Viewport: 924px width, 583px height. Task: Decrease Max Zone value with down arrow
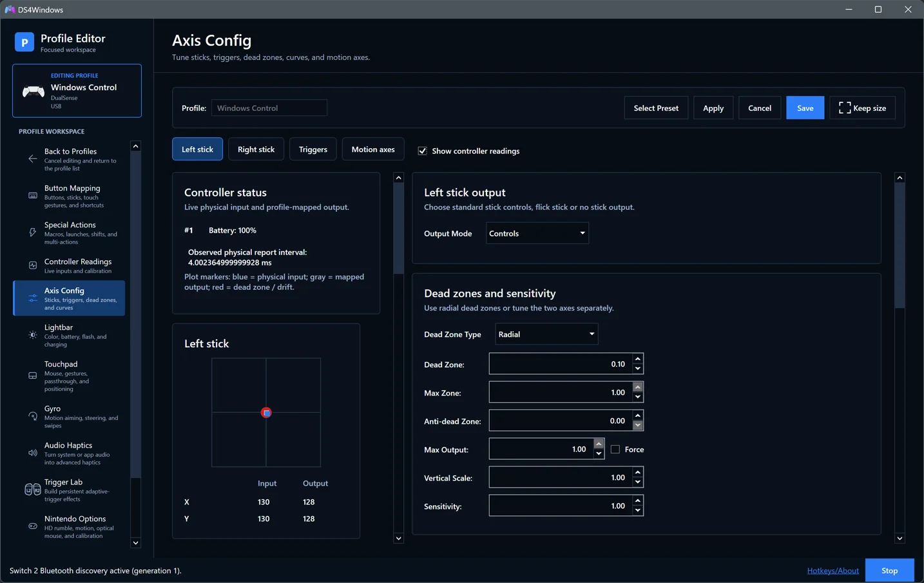pyautogui.click(x=637, y=397)
